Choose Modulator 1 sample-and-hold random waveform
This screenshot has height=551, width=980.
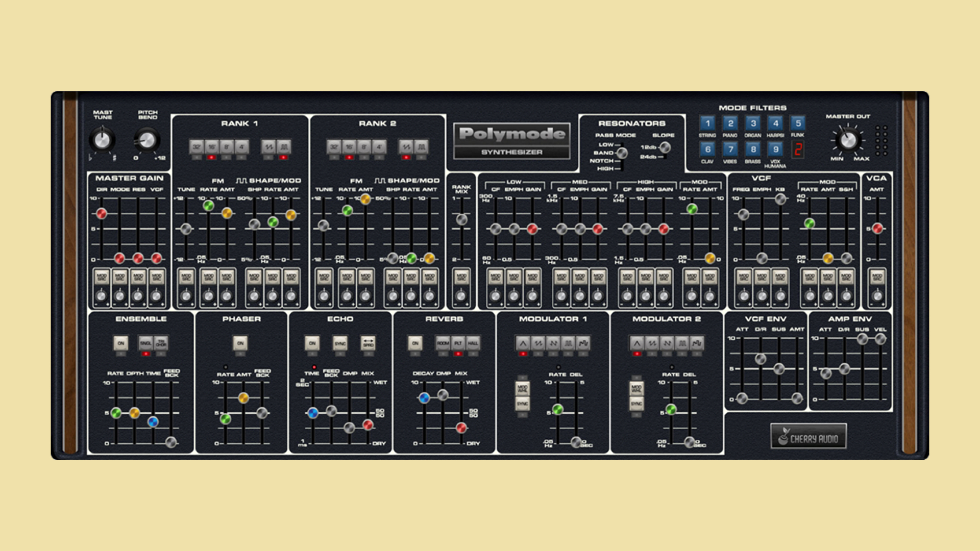(583, 343)
